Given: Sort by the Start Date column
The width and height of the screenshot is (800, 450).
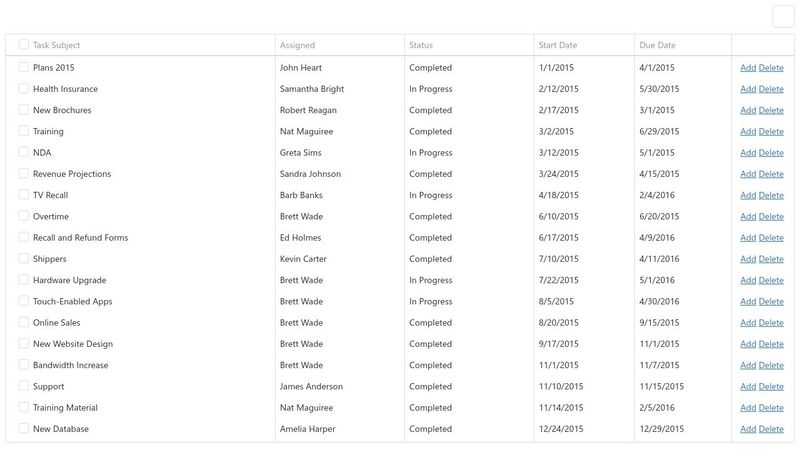Looking at the screenshot, I should pyautogui.click(x=558, y=45).
